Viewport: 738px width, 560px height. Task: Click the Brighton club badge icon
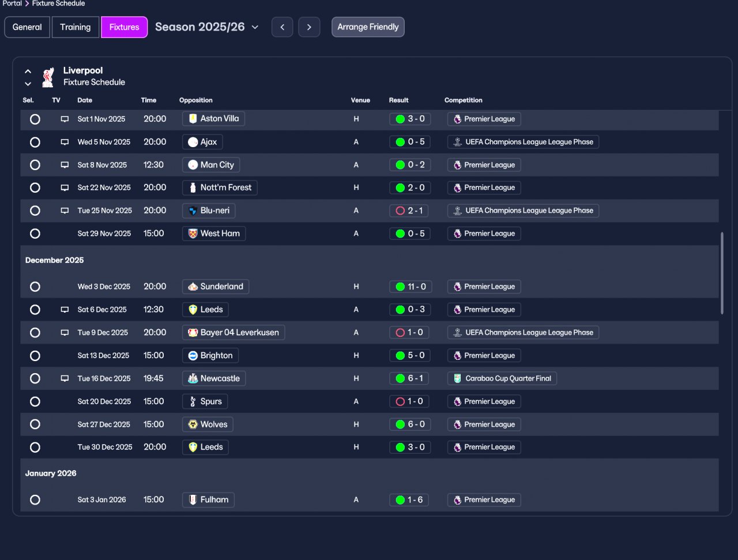pos(193,356)
